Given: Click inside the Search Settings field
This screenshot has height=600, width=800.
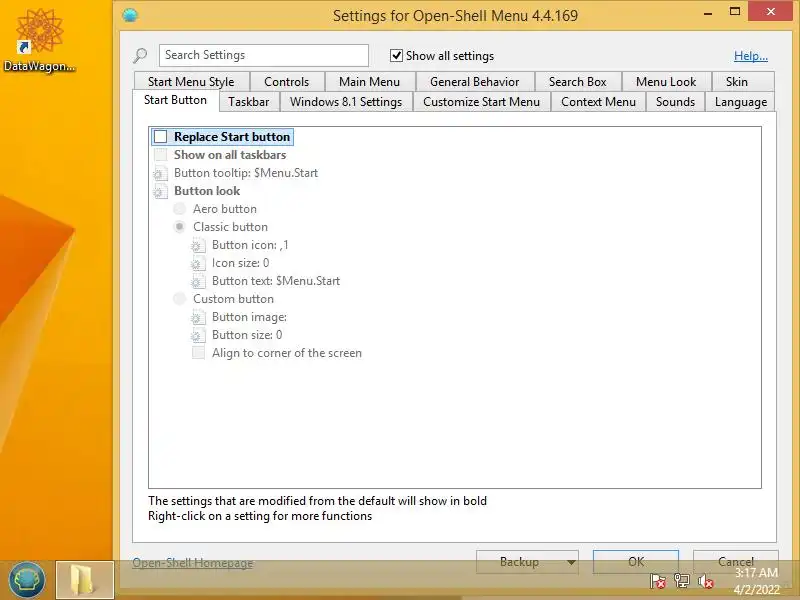Looking at the screenshot, I should 264,55.
